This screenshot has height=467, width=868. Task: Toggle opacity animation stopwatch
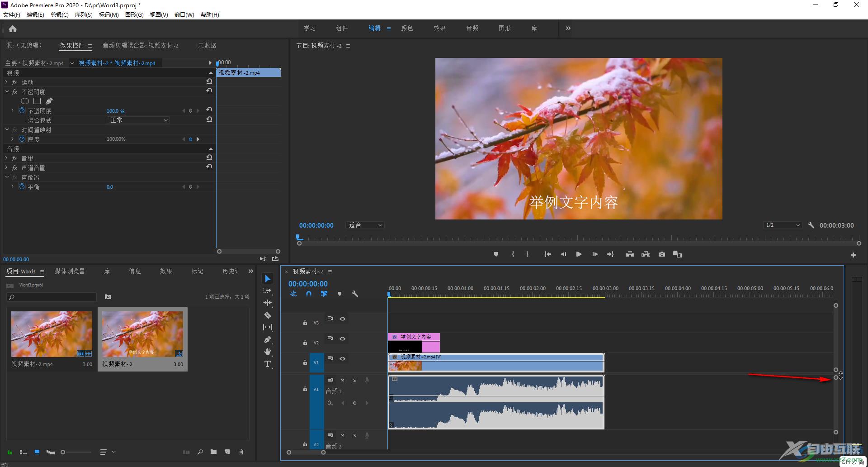tap(22, 110)
